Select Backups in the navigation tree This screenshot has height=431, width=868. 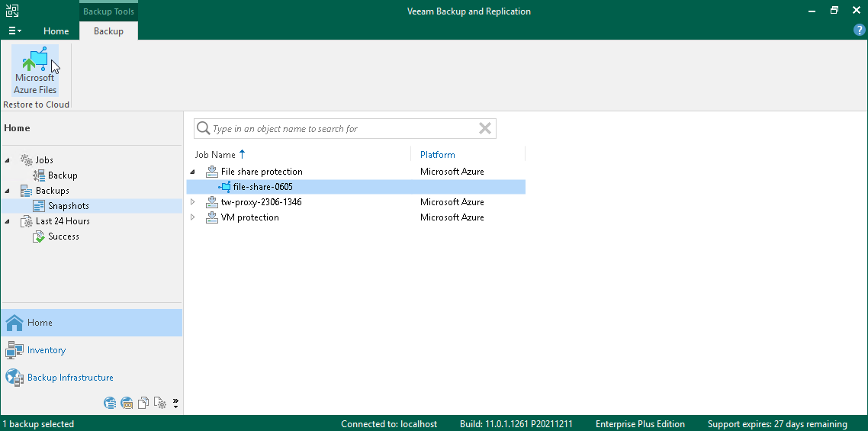click(53, 191)
